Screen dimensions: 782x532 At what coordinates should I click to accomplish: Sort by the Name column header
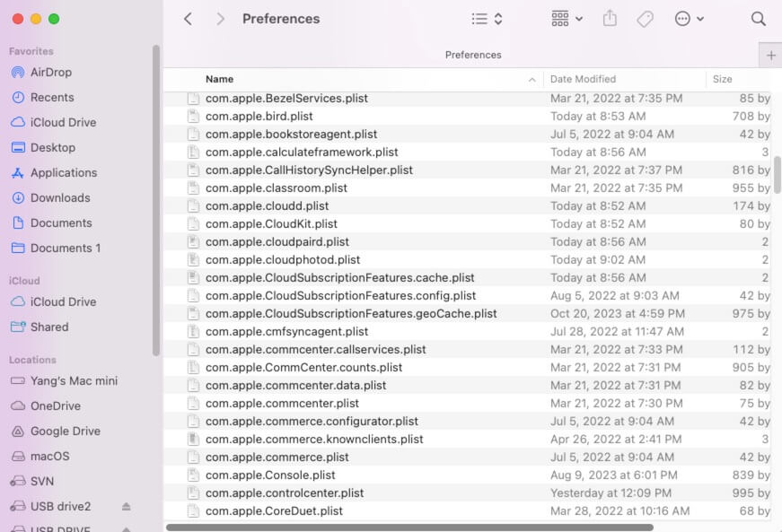[219, 79]
